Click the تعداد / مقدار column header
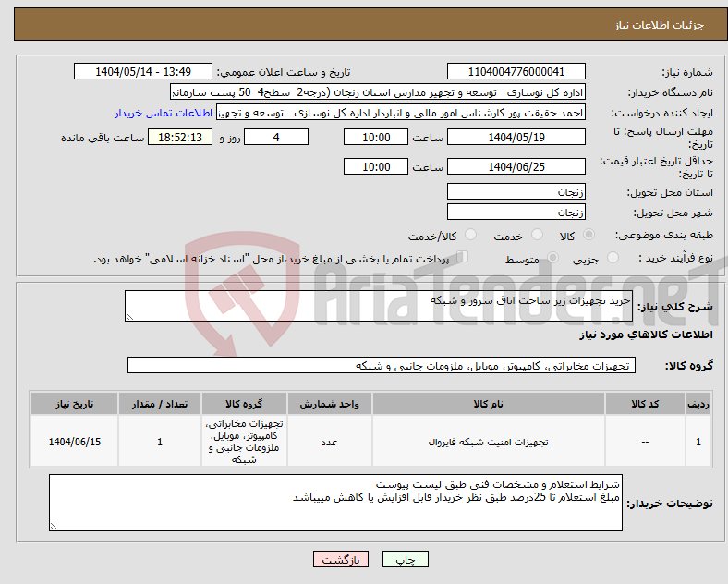Image resolution: width=728 pixels, height=584 pixels. coord(160,404)
